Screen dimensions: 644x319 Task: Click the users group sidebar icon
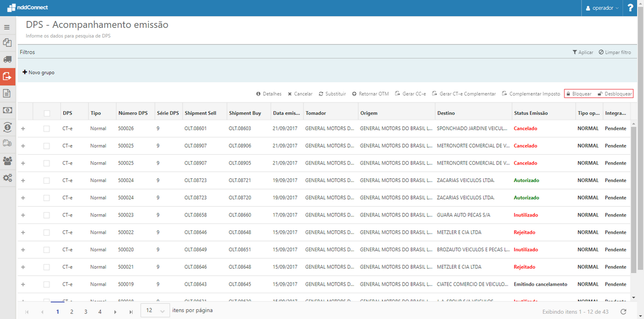point(8,161)
